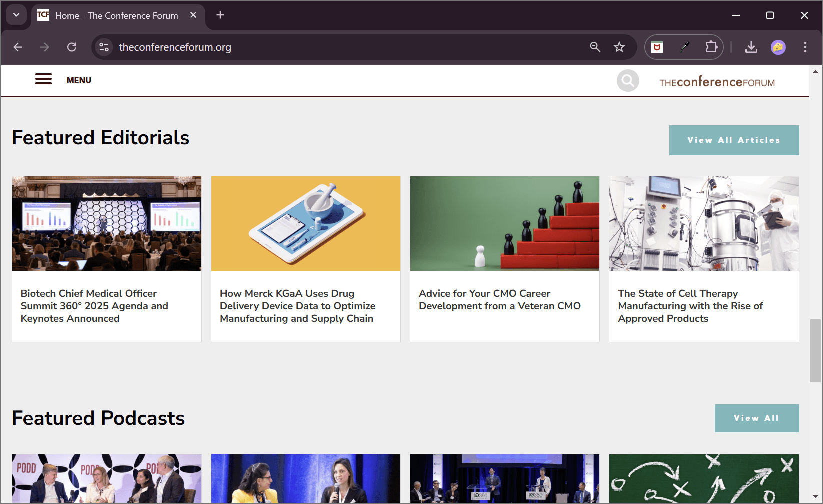
Task: Open the two women speakers podcast thumbnail
Action: click(306, 478)
